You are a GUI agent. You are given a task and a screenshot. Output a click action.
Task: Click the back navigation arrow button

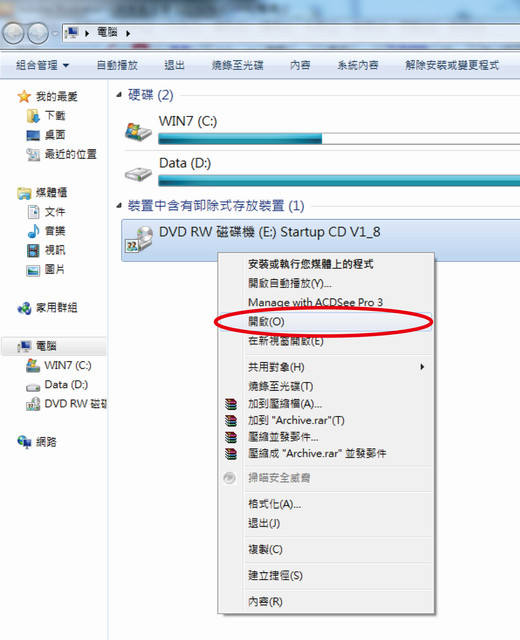pos(13,33)
